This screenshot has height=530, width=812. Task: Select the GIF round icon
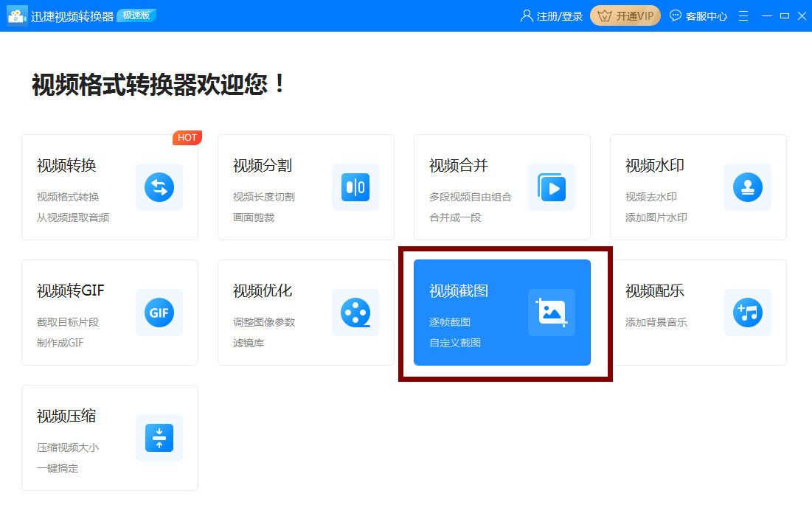click(159, 313)
